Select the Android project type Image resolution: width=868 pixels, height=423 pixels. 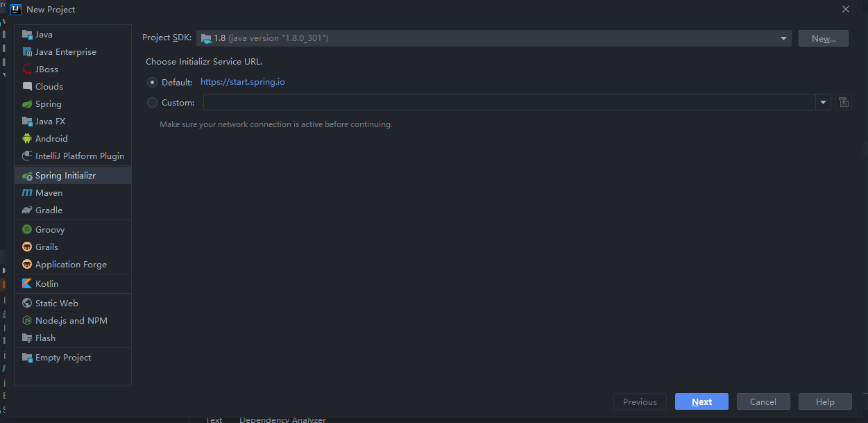pos(51,138)
